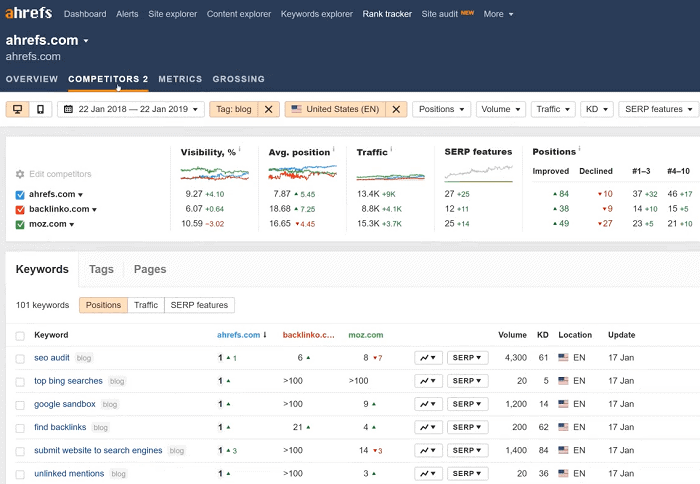Viewport: 700px width, 484px height.
Task: Open SERP dropdown for unlinked mentions
Action: coord(467,473)
